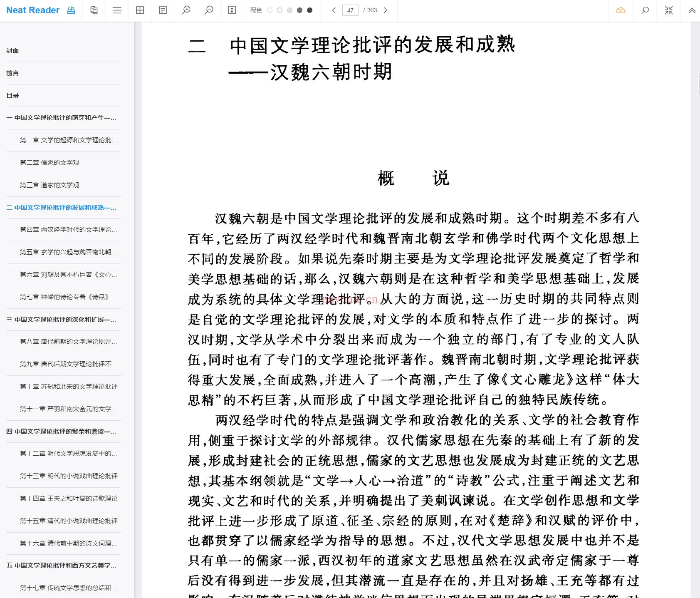Screen dimensions: 700x598
Task: Open the 封面 entry in contents
Action: point(64,51)
